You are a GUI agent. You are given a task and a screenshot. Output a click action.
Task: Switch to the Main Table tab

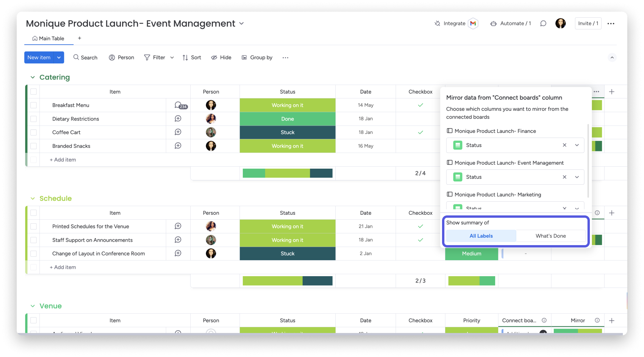(x=48, y=38)
